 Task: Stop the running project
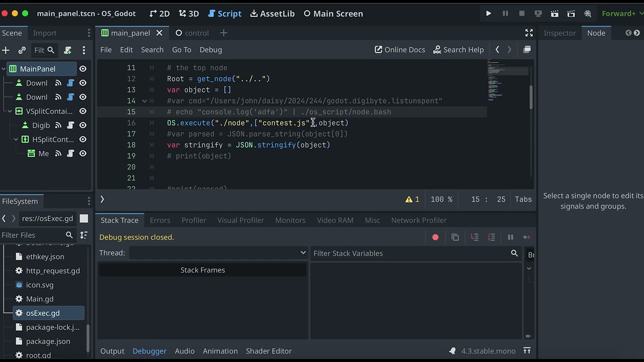pos(522,14)
